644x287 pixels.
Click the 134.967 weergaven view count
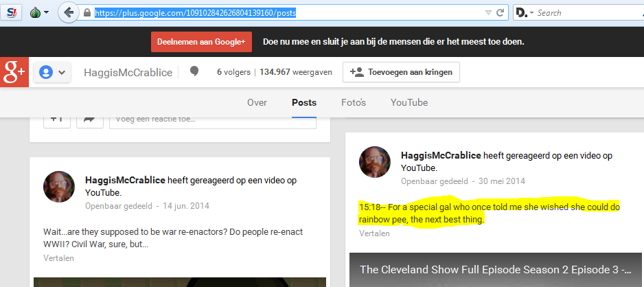296,72
